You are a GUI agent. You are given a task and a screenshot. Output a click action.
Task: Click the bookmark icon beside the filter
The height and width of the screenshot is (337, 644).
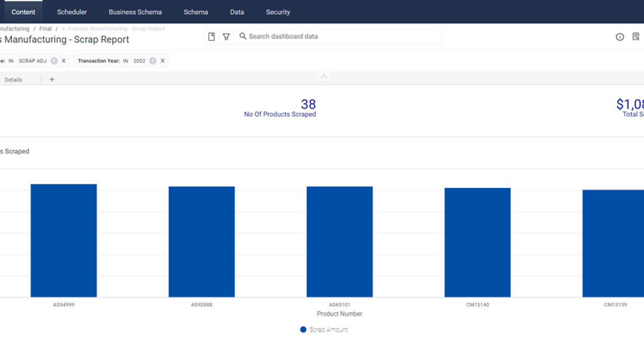tap(211, 36)
